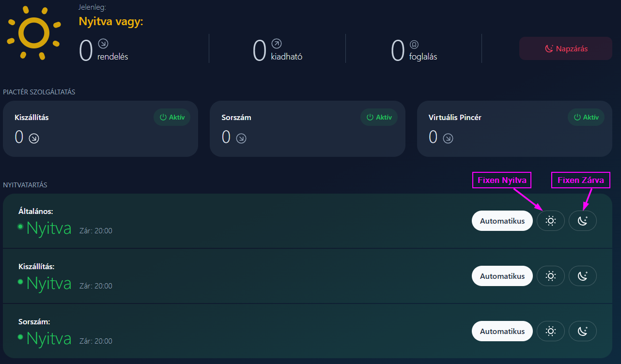Select Automatikus mode for Általános
The image size is (621, 364).
pos(502,221)
